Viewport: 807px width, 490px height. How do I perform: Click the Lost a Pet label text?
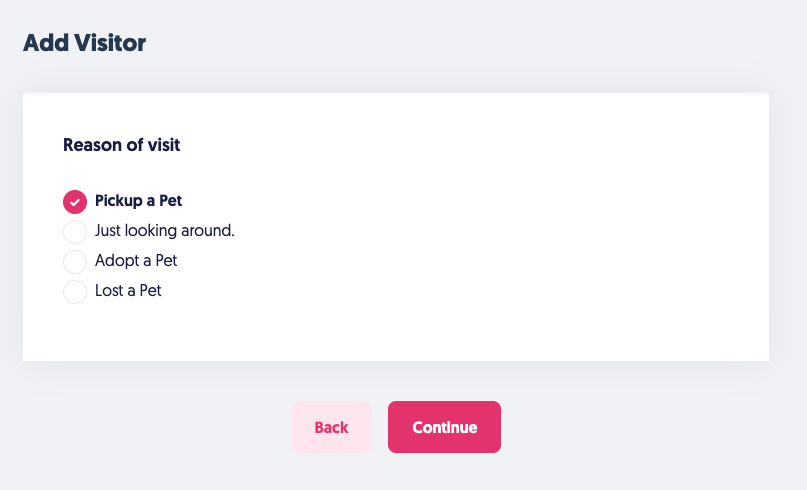(x=128, y=291)
